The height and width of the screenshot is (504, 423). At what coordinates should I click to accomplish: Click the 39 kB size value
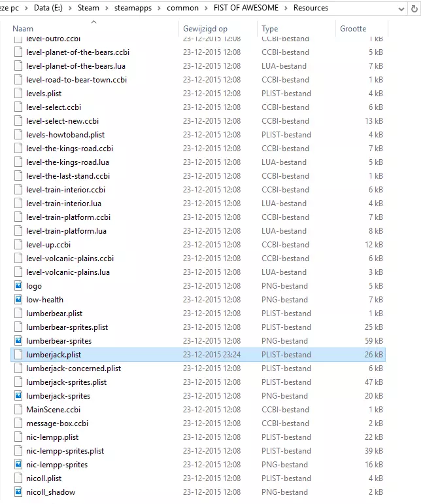(373, 451)
